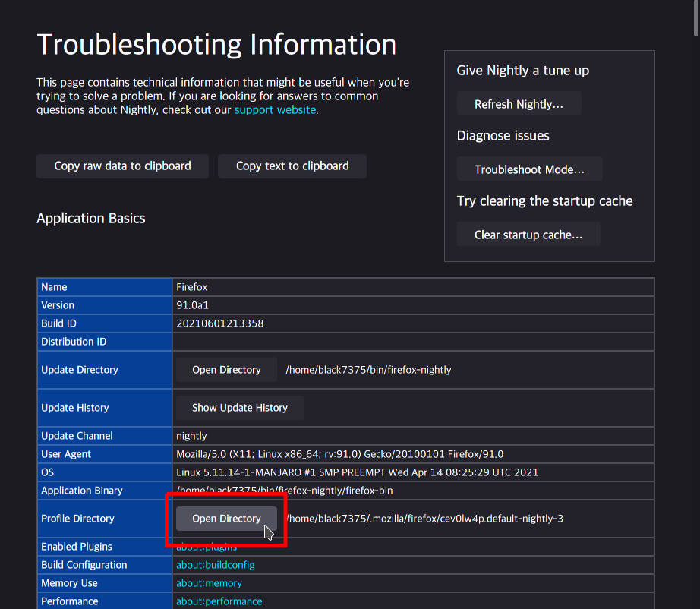This screenshot has width=700, height=609.
Task: Click the OS value Linux 5.11.14-1-MANJARO
Action: [x=357, y=472]
